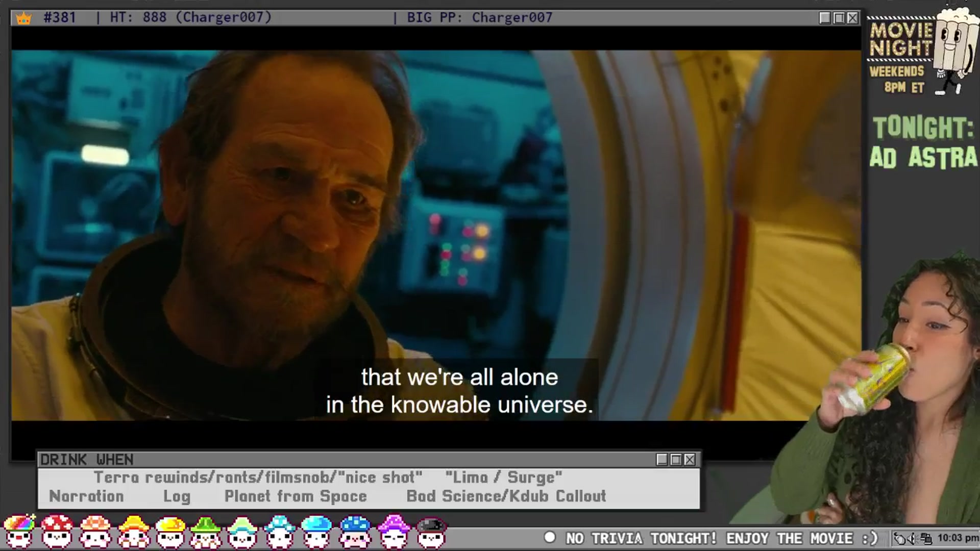Click the "DRINK WHEN" window title

(87, 460)
